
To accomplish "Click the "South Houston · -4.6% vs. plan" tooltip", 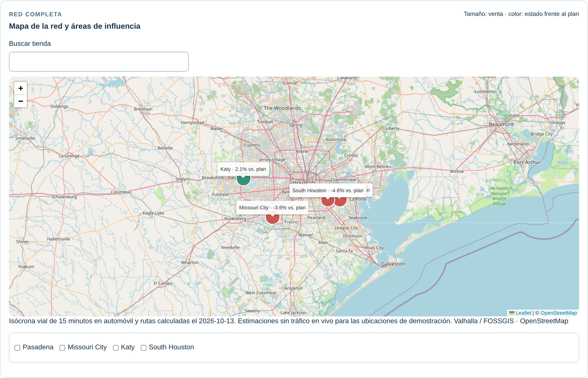I will (x=328, y=190).
